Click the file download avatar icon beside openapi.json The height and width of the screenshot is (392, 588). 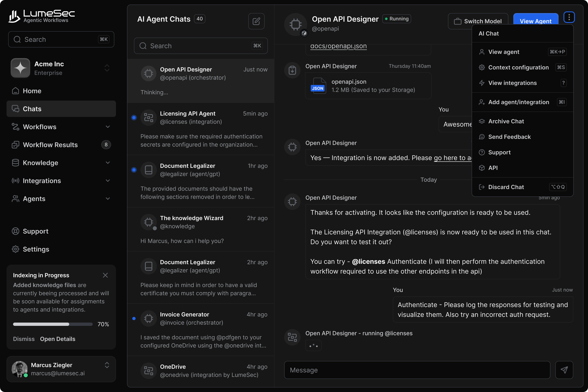pyautogui.click(x=292, y=70)
